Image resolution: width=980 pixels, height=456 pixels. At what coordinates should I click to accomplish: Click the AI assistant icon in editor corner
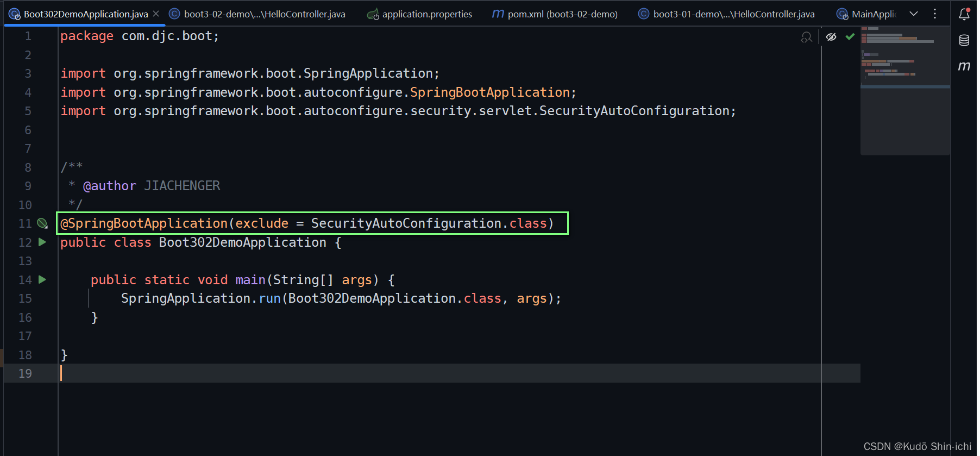807,37
